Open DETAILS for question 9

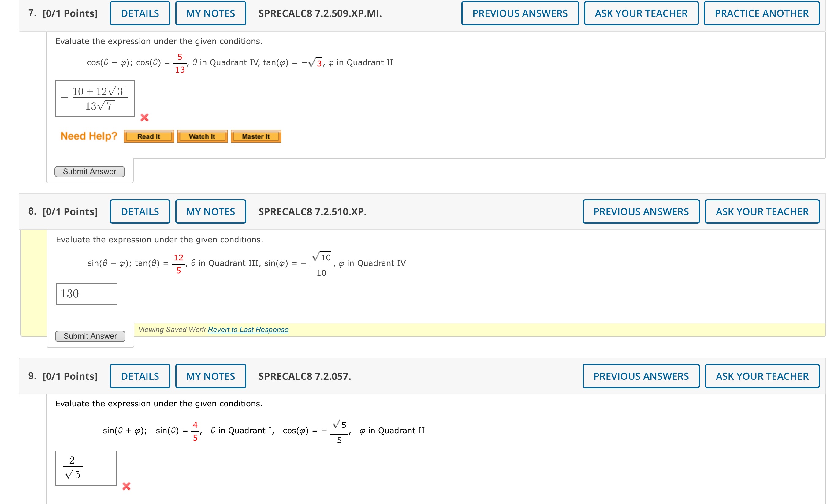(140, 376)
